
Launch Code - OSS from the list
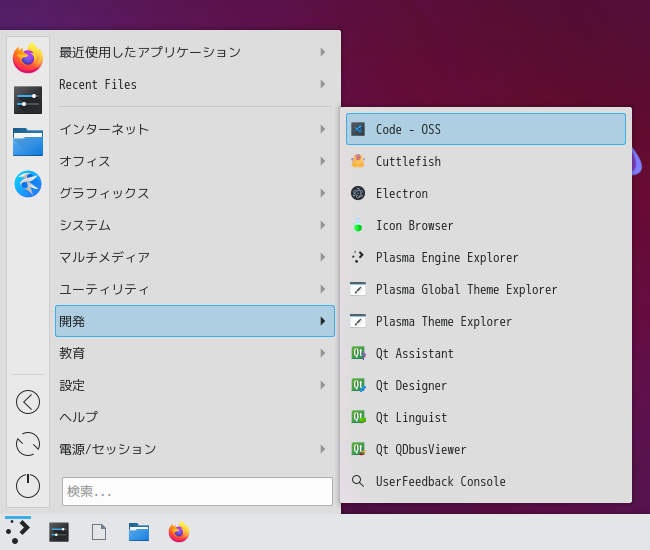pos(486,129)
